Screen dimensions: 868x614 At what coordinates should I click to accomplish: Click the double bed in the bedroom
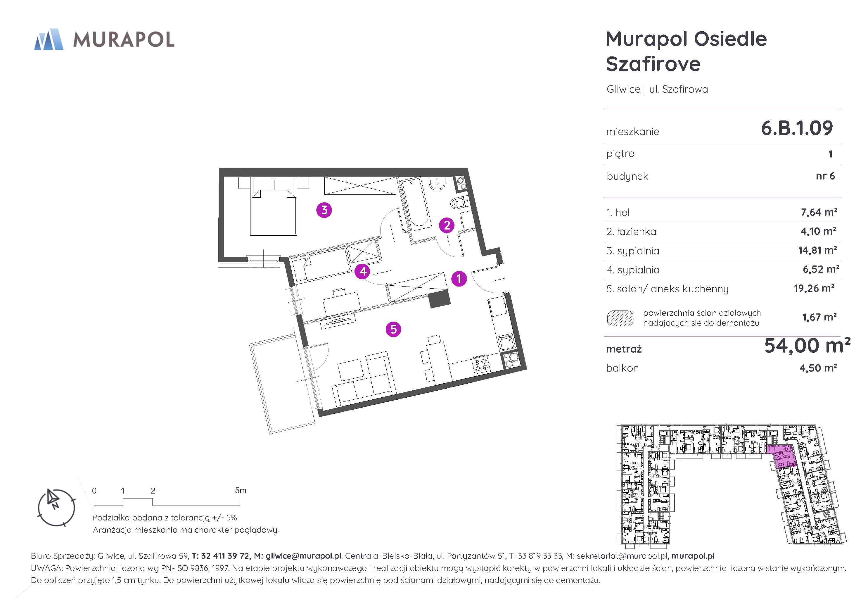point(273,213)
